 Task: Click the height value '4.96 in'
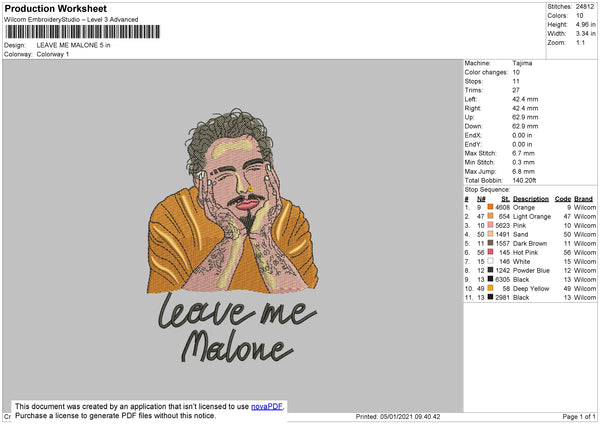click(x=585, y=24)
